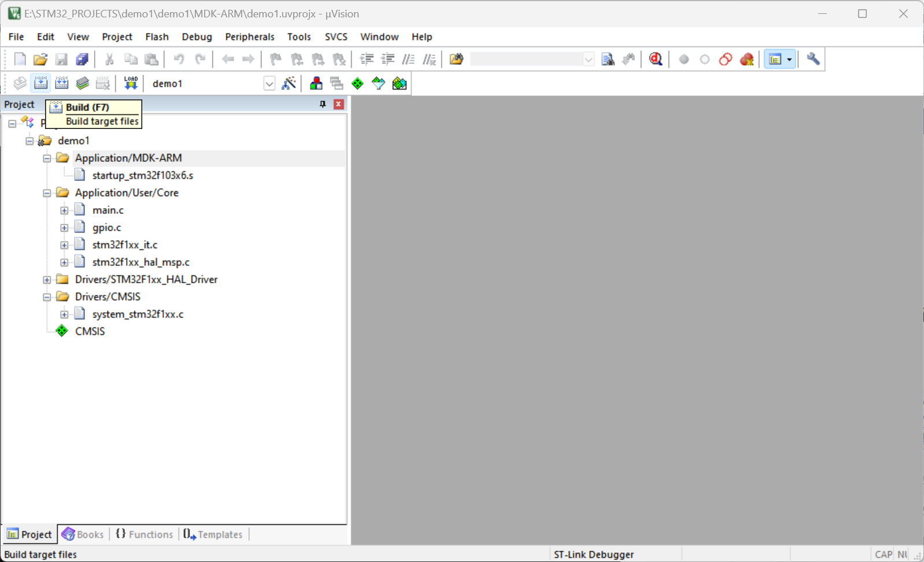Screen dimensions: 924x562
Task: Collapse the Application/MDK-ARM folder
Action: 47,158
